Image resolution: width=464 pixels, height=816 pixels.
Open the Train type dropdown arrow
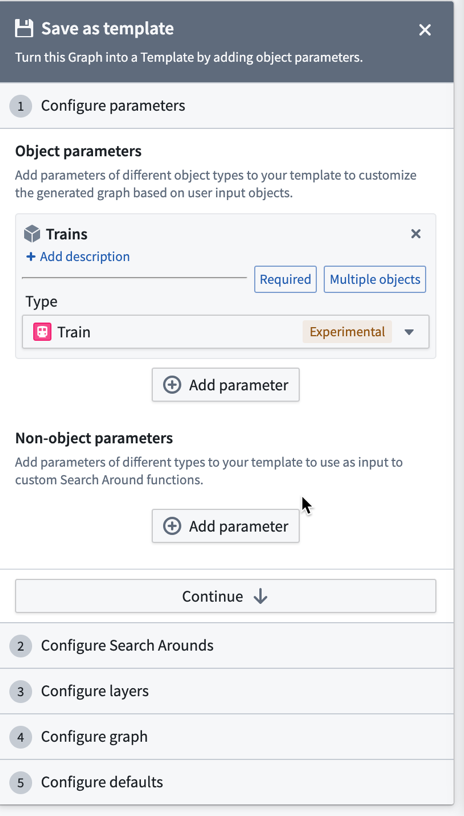click(409, 332)
